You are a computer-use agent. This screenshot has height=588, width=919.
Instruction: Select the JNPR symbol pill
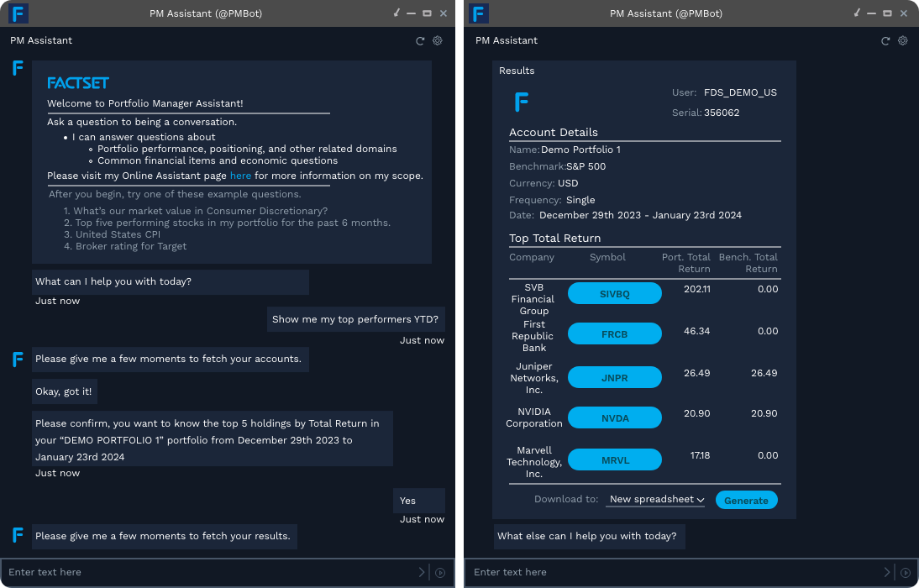[615, 376]
